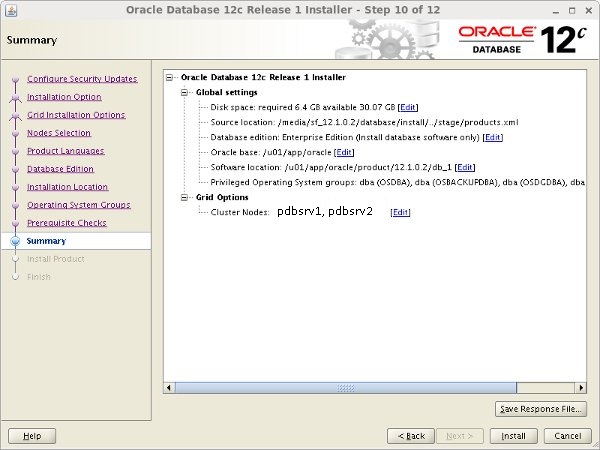600x450 pixels.
Task: Click the Summary step bullet icon
Action: (x=15, y=241)
